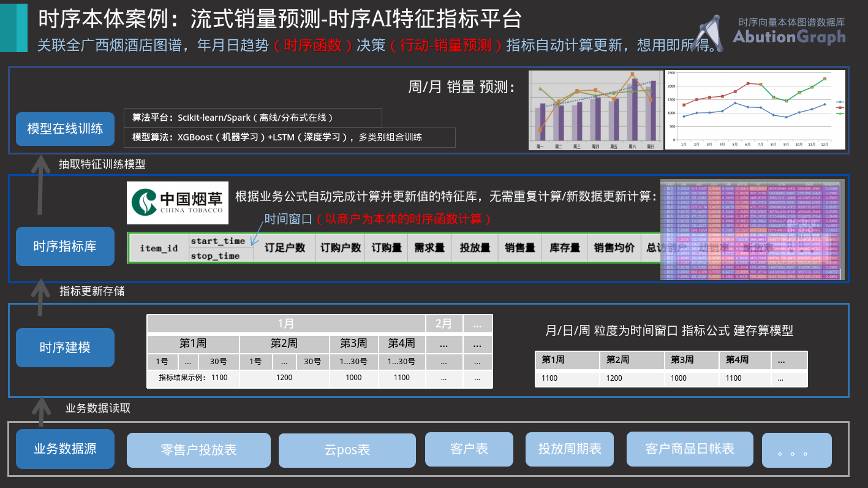Select the 模型在线训练 box
Viewport: 868px width, 488px height.
pyautogui.click(x=65, y=129)
